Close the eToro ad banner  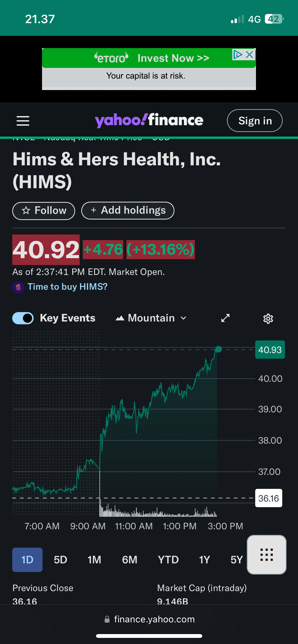(x=250, y=54)
